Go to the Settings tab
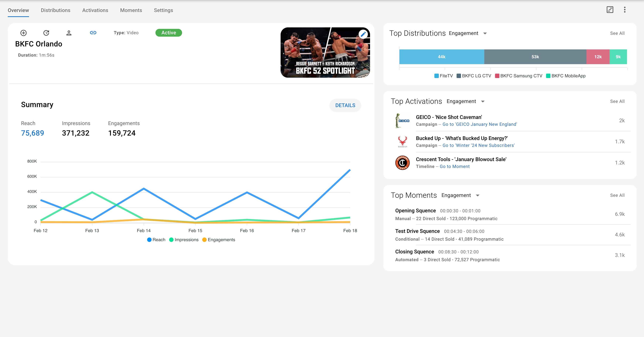The height and width of the screenshot is (337, 644). 164,10
